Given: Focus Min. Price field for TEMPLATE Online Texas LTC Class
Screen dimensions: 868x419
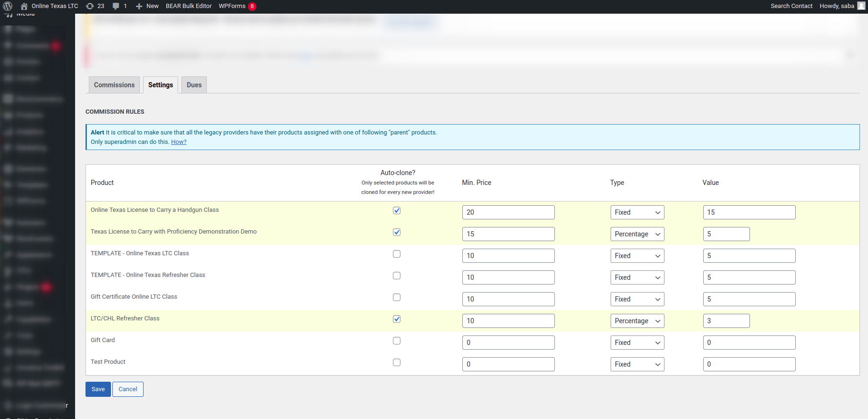Looking at the screenshot, I should [509, 256].
